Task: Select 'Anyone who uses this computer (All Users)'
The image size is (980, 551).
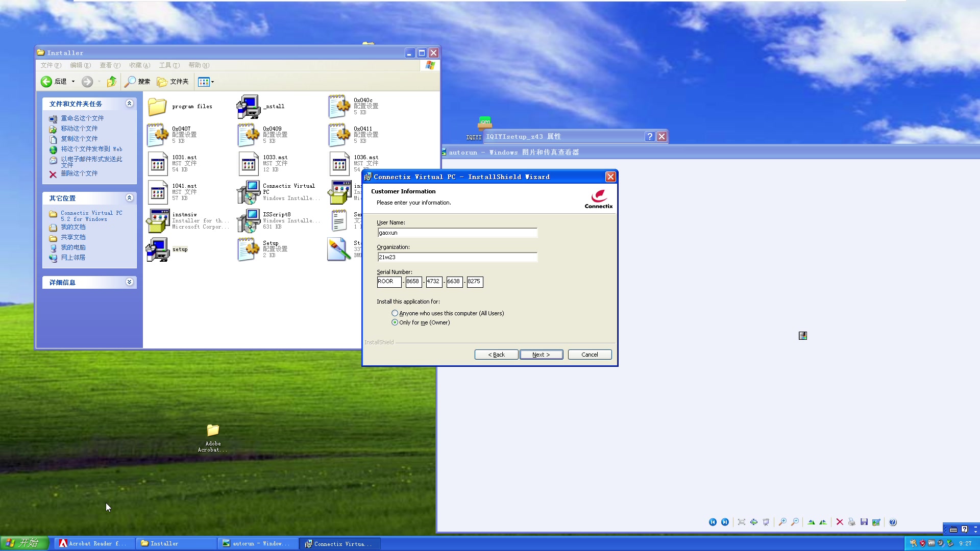Action: [x=395, y=313]
